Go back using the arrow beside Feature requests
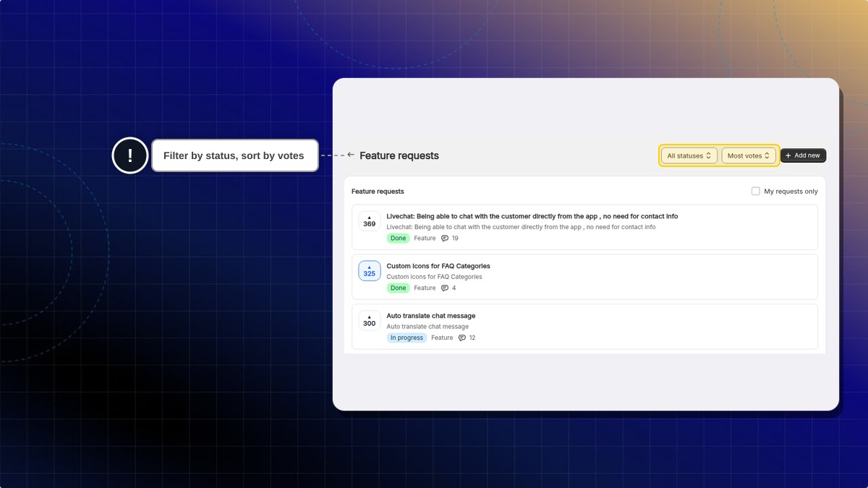 pos(351,155)
